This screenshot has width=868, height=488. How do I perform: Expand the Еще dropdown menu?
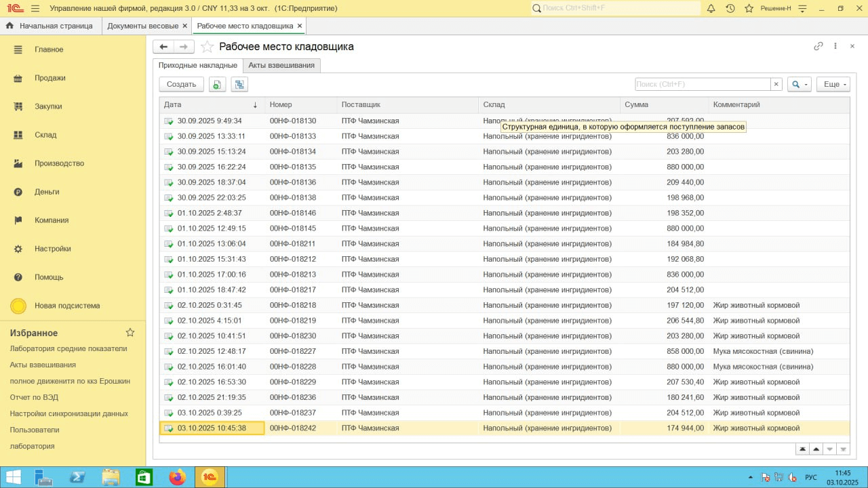(x=833, y=84)
